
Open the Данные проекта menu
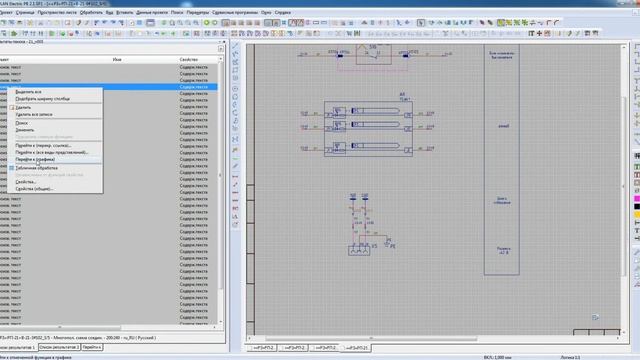tap(152, 13)
